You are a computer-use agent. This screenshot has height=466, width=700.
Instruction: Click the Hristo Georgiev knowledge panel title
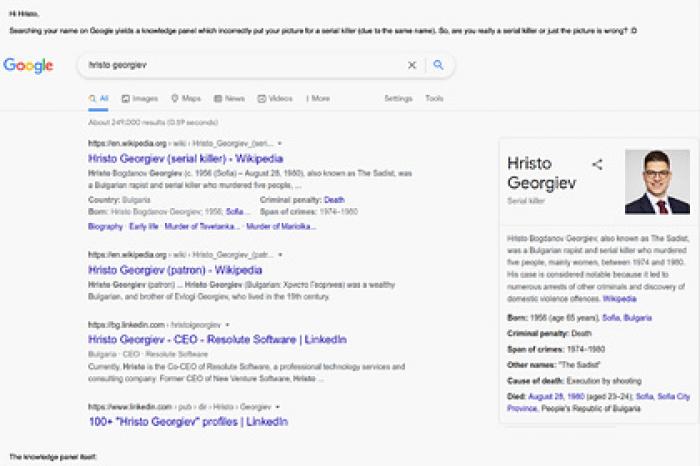[x=542, y=173]
